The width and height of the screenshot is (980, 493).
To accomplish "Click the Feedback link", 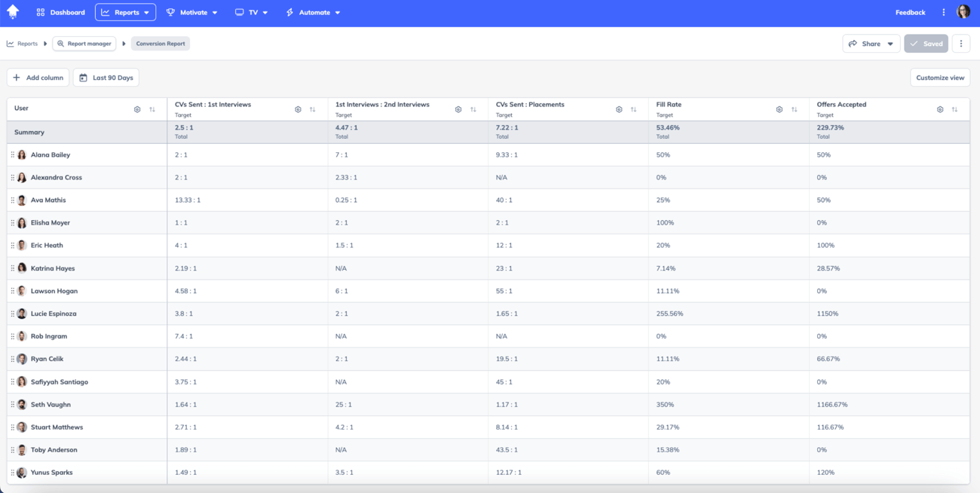I will click(910, 12).
